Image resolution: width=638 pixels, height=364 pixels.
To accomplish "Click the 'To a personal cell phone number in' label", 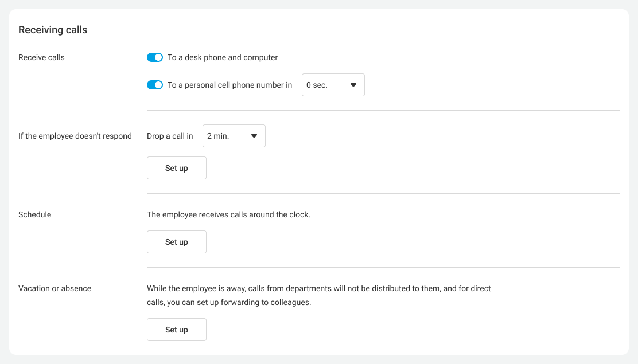I will coord(229,85).
